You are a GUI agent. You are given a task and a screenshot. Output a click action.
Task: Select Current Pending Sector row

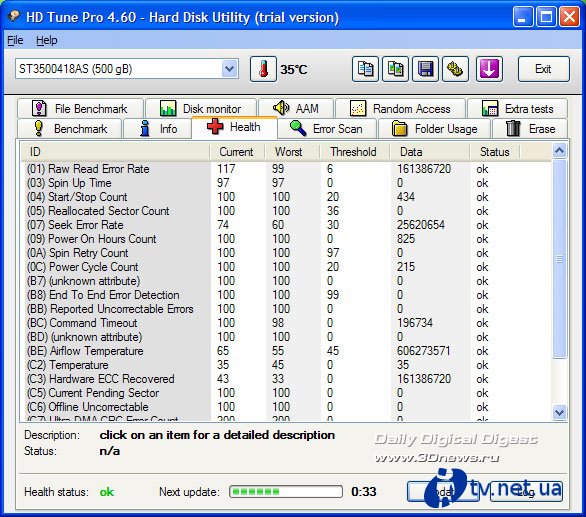click(x=286, y=393)
